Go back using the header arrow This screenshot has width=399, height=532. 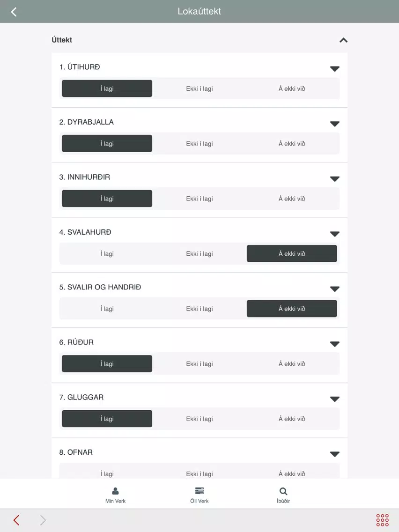[14, 12]
